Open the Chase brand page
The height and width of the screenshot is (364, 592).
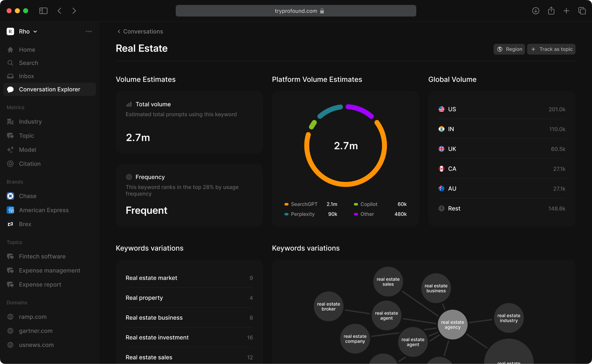(28, 196)
